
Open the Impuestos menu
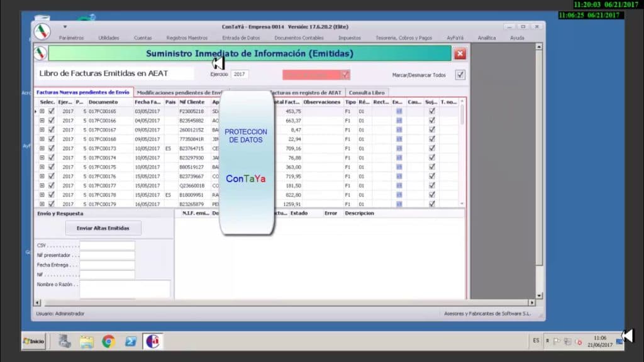tap(350, 38)
